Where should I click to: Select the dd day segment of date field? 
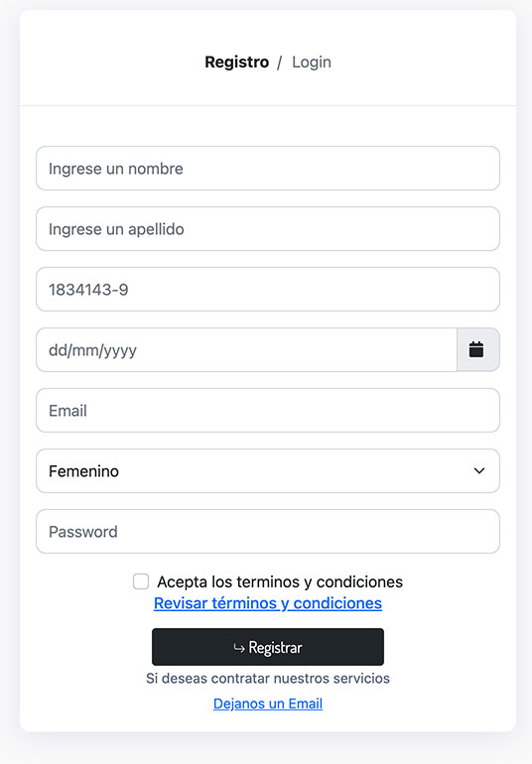pyautogui.click(x=56, y=350)
